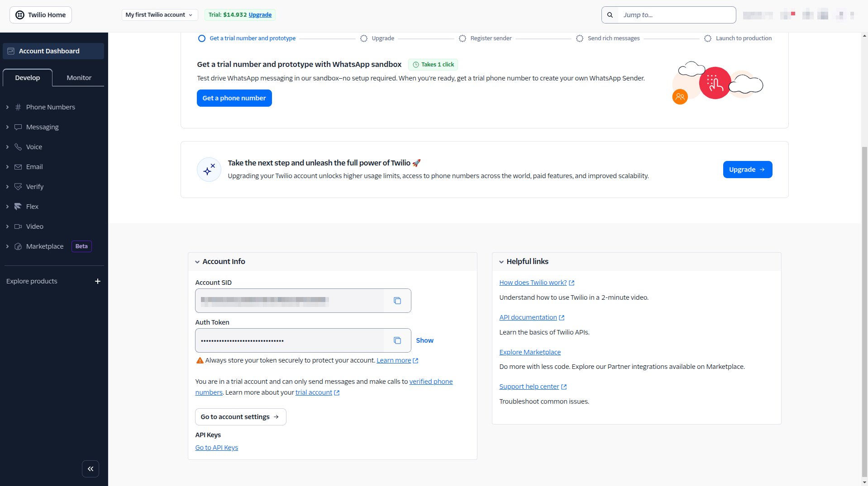868x486 pixels.
Task: Expand the Verify chevron
Action: click(x=7, y=187)
